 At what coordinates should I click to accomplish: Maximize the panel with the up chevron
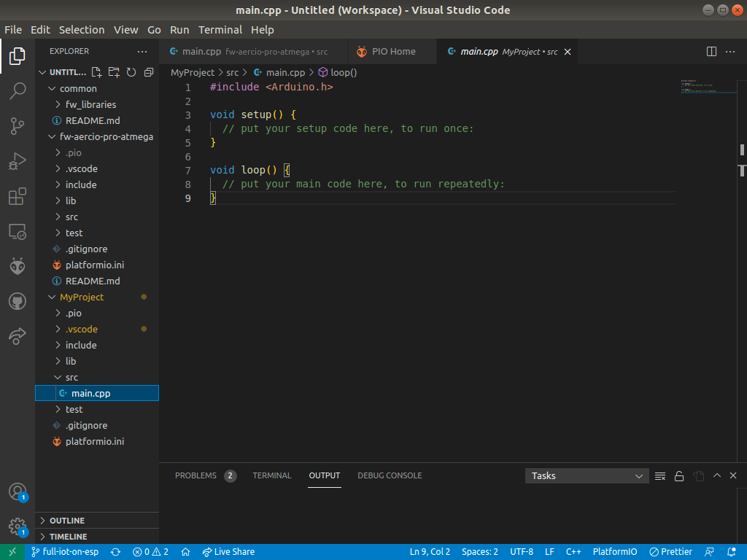717,475
